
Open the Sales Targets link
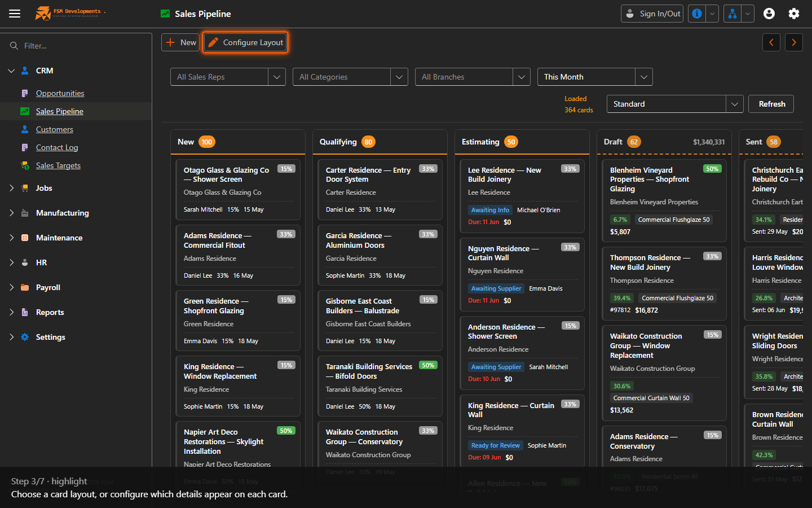pos(58,165)
